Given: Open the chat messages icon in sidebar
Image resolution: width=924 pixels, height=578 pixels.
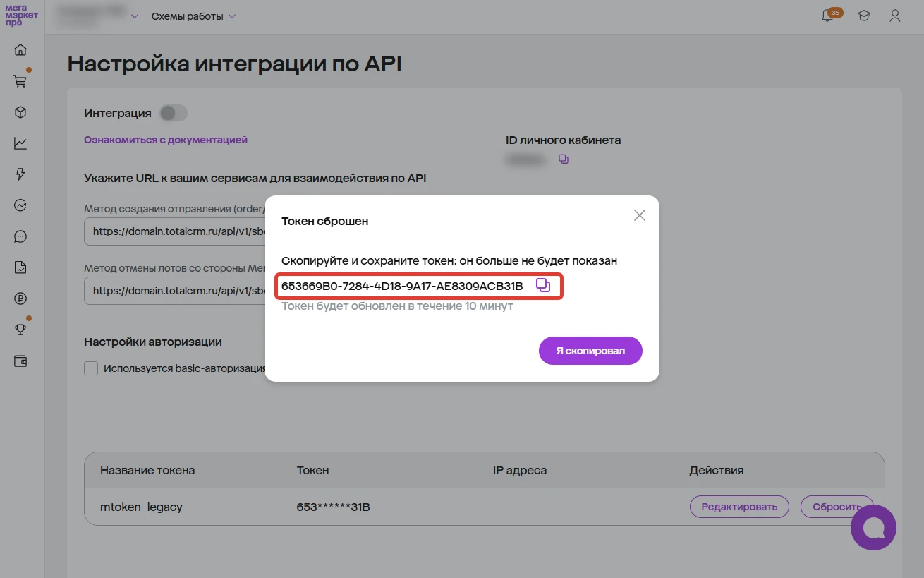Looking at the screenshot, I should 20,236.
